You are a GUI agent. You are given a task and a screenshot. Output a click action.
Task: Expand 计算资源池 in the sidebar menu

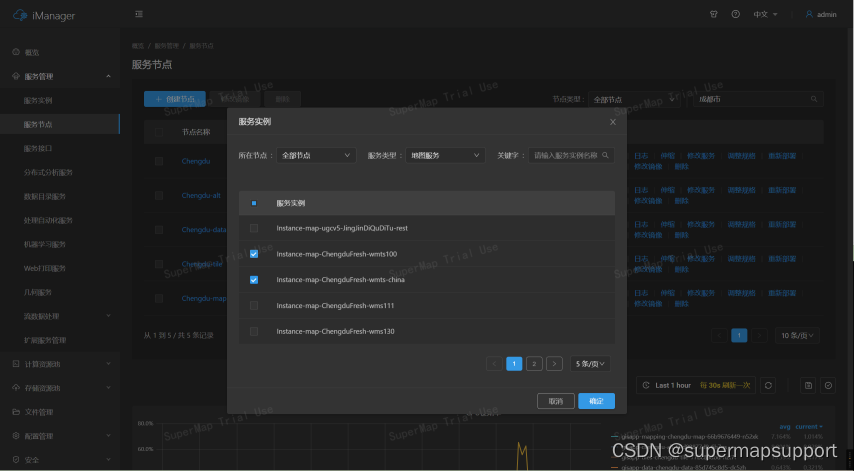42,364
